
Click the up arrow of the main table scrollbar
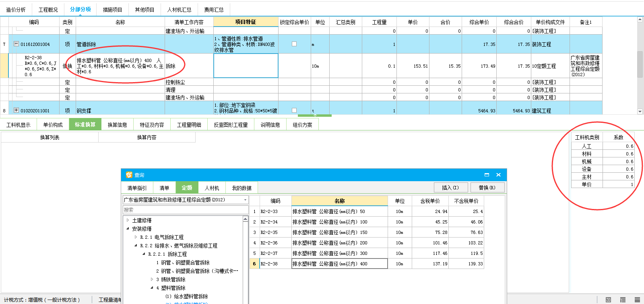640,19
